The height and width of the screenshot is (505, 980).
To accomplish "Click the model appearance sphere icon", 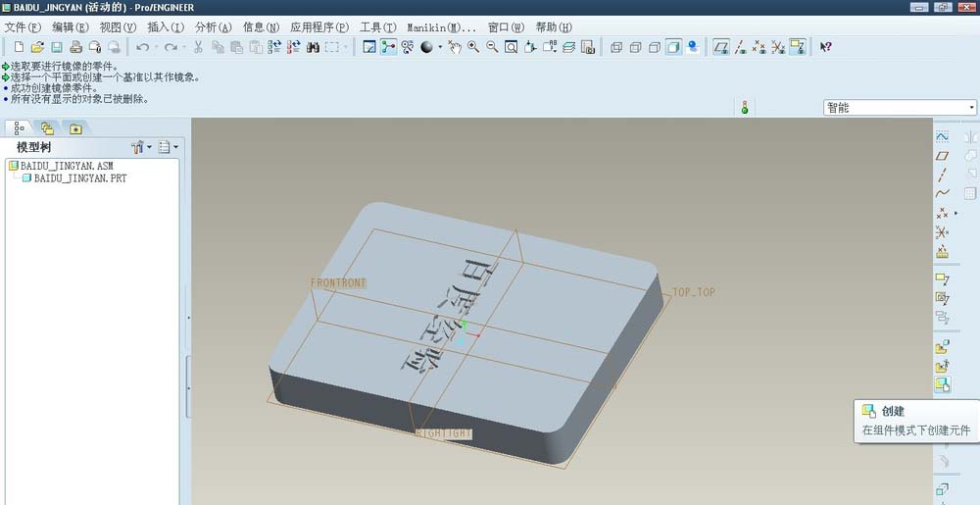I will point(427,47).
